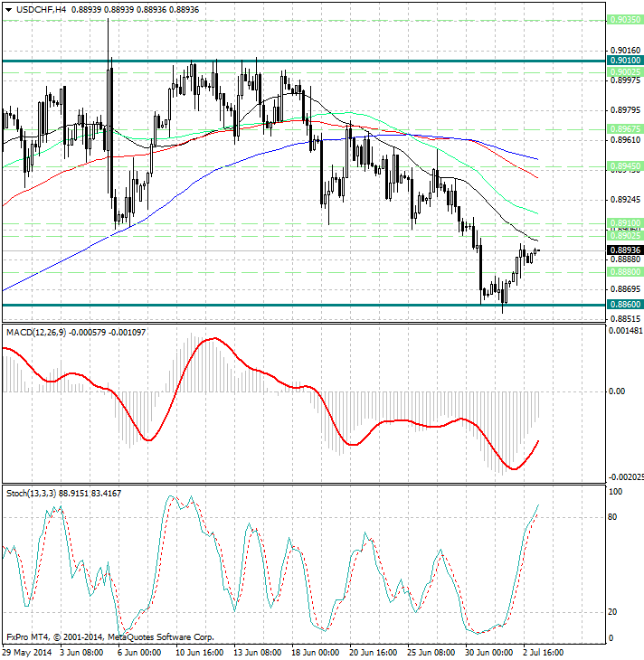Select the 0.90025 green level label

[625, 72]
